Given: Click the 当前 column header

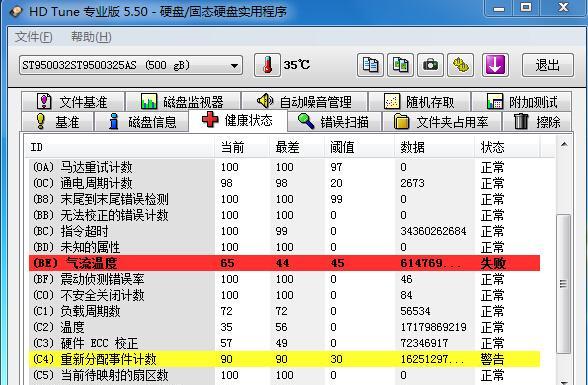Looking at the screenshot, I should tap(242, 147).
